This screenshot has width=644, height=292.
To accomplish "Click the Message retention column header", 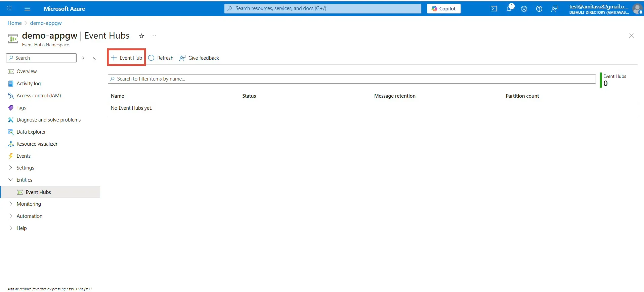I will (x=395, y=96).
